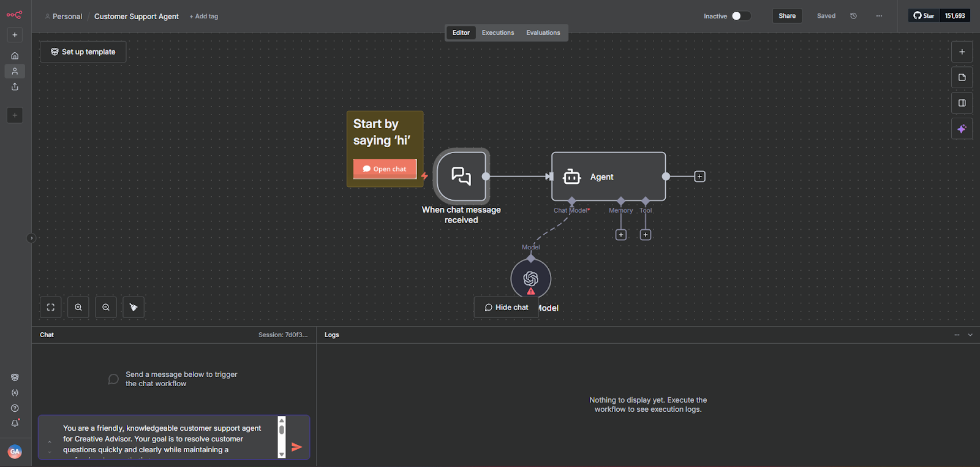Click the fit-to-view canvas icon

pos(51,307)
